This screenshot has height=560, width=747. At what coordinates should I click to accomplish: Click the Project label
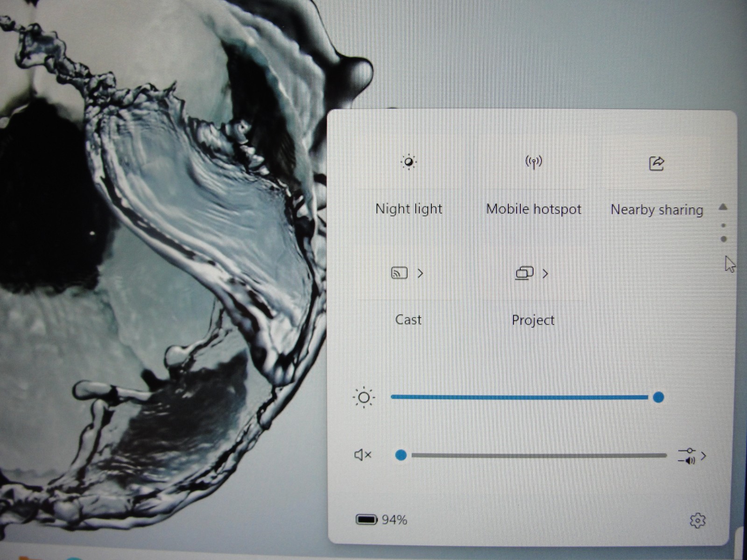(x=533, y=320)
